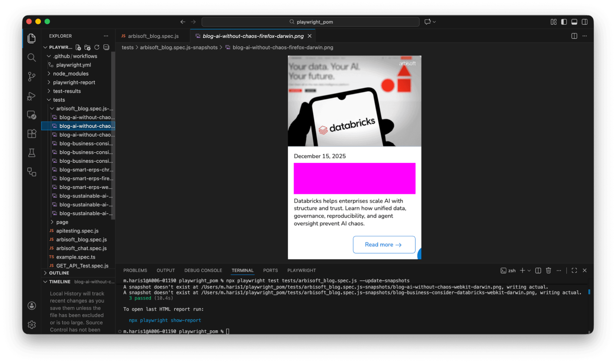Toggle the bottom panel layout button
Viewport: 616px width, 364px height.
click(x=574, y=22)
